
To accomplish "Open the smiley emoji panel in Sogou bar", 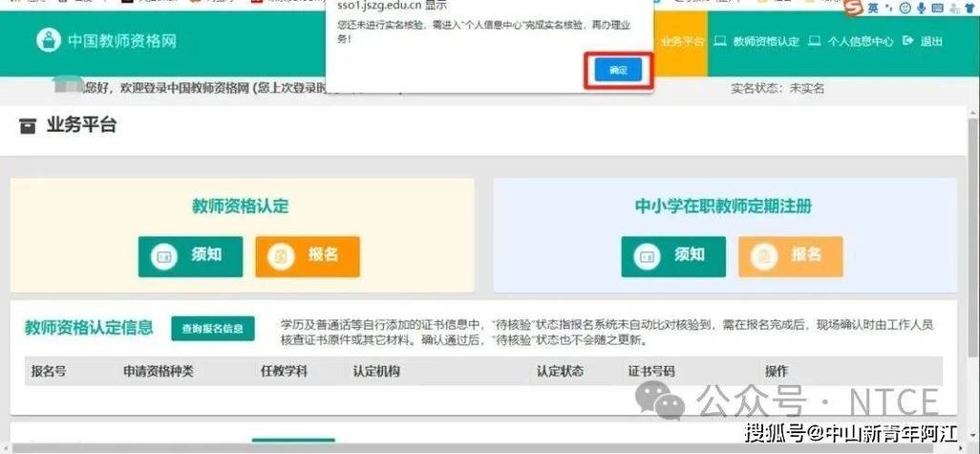I will tap(905, 9).
